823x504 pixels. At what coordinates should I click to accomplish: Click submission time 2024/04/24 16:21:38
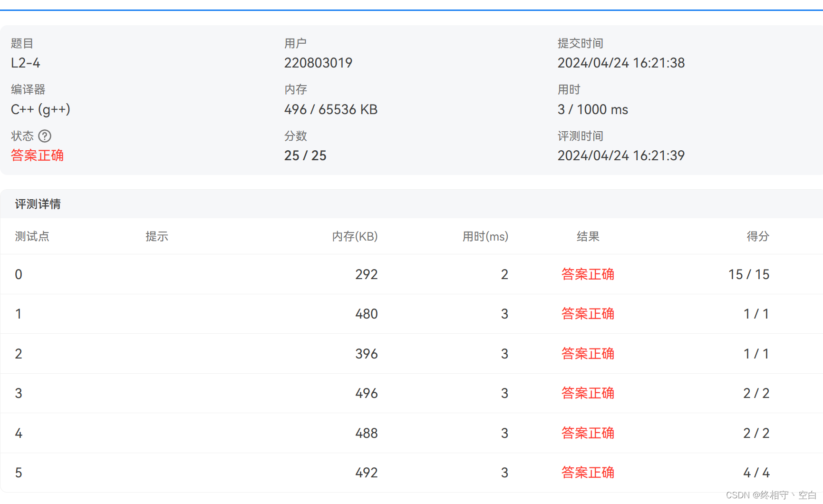pyautogui.click(x=621, y=63)
